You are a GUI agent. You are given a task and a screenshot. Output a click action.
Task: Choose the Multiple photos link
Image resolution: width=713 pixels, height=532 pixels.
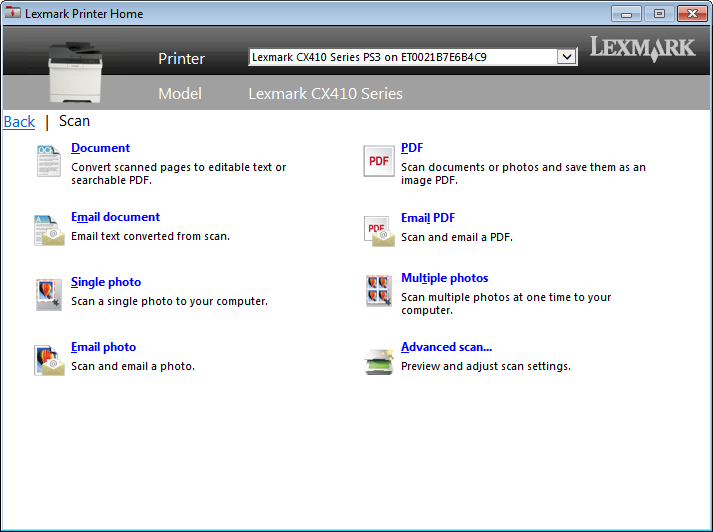pyautogui.click(x=445, y=278)
